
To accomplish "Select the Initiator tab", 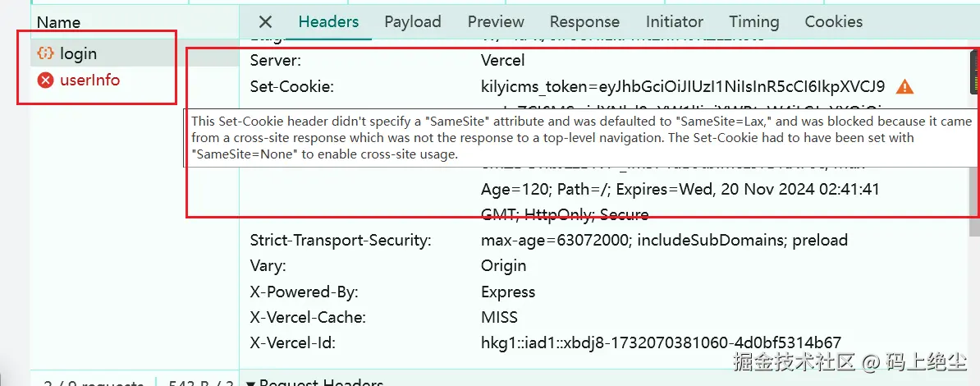I will click(x=674, y=22).
